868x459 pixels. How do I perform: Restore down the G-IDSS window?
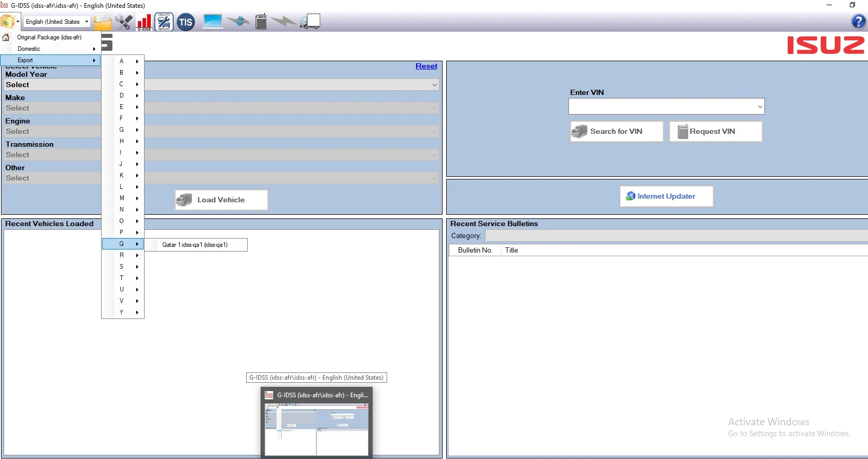click(852, 5)
